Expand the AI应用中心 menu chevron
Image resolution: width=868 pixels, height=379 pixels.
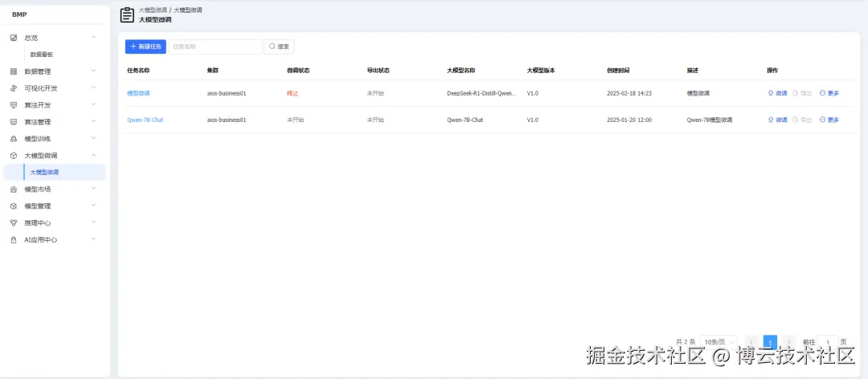(93, 239)
